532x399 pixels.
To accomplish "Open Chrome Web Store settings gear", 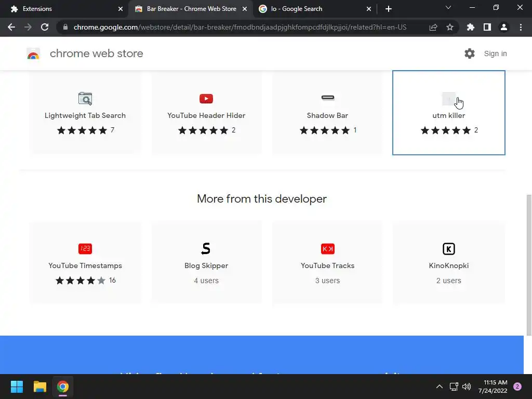I will pyautogui.click(x=470, y=54).
